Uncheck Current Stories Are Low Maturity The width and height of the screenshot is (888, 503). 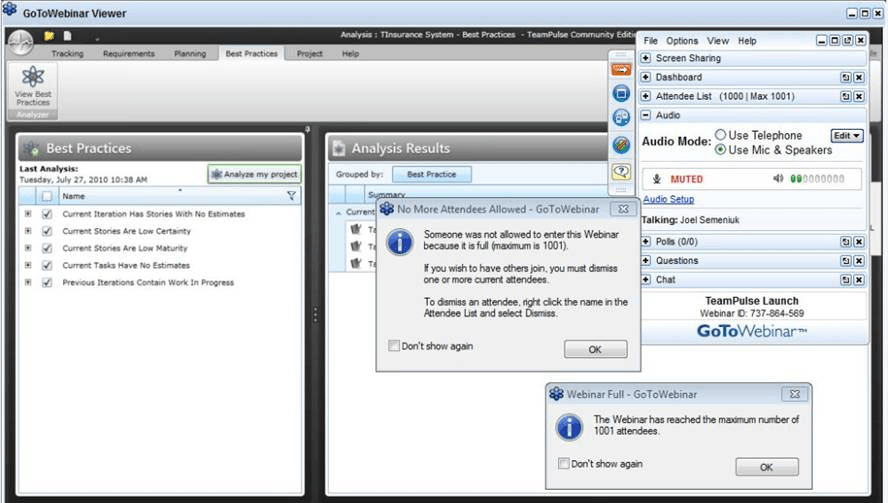click(47, 248)
